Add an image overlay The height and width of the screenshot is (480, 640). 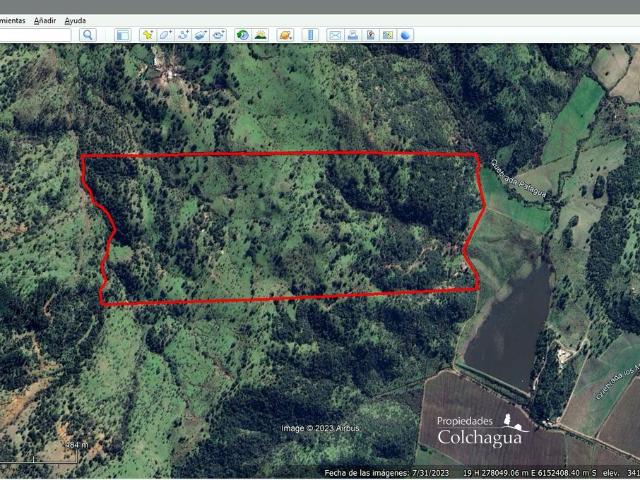200,35
